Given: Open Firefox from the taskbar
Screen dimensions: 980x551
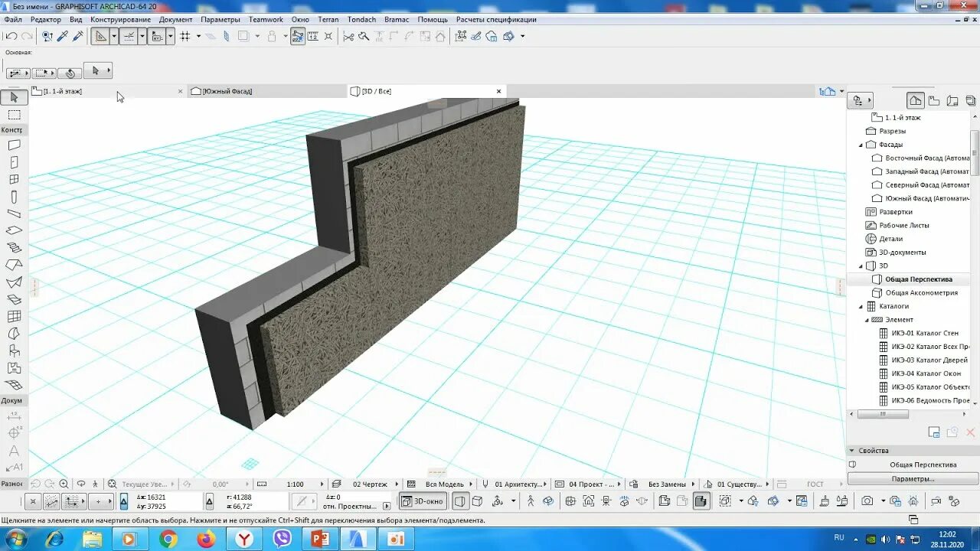Looking at the screenshot, I should click(x=206, y=539).
